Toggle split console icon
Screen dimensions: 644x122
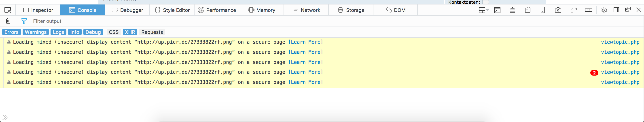click(x=497, y=10)
